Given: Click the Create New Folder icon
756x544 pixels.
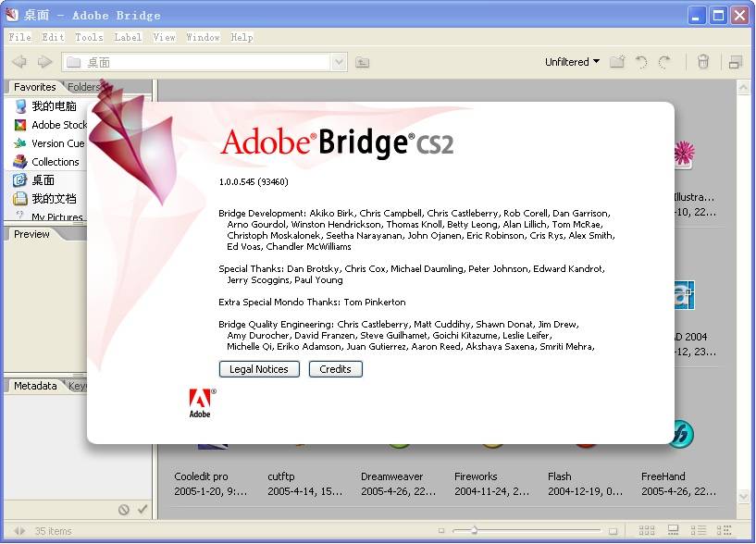Looking at the screenshot, I should coord(617,62).
